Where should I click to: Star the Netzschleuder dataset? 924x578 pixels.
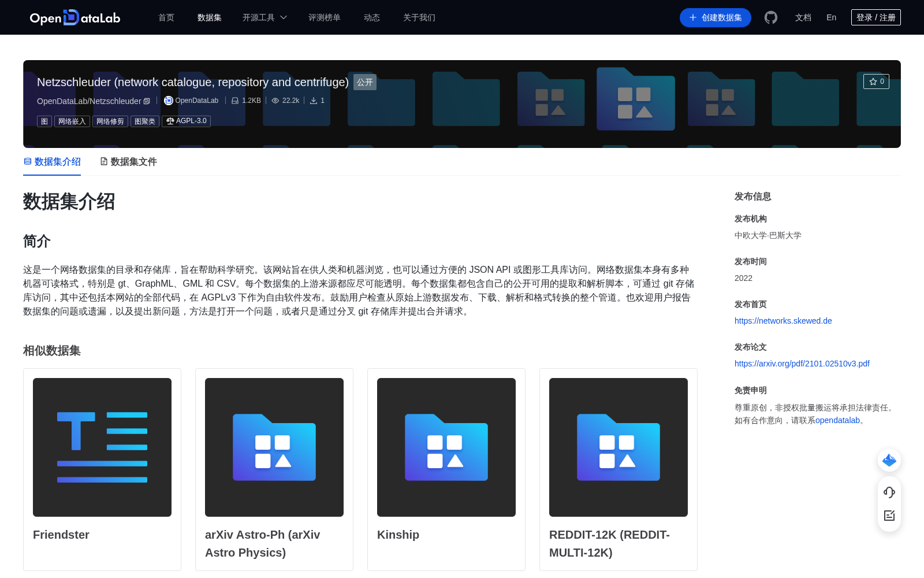pos(876,81)
